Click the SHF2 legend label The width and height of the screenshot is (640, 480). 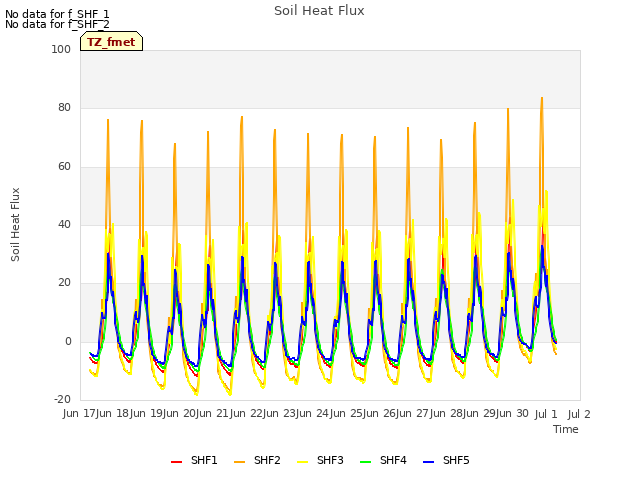pyautogui.click(x=267, y=460)
